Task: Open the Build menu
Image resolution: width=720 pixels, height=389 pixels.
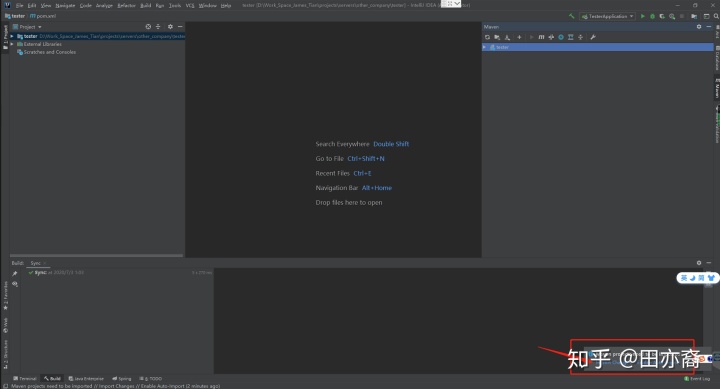Action: (146, 6)
